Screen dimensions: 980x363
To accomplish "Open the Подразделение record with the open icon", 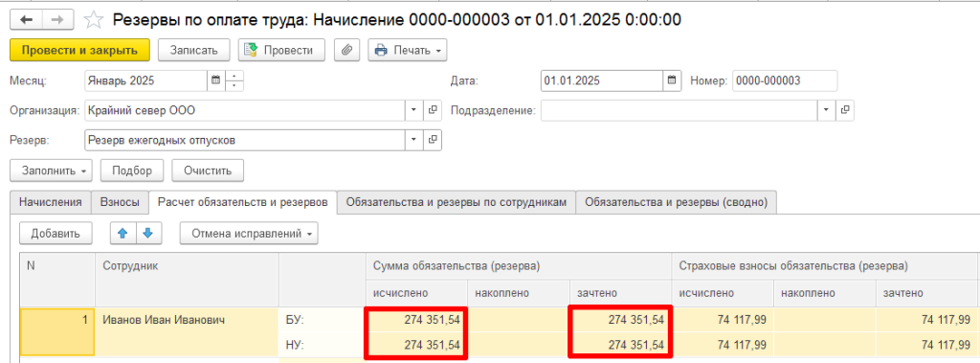I will (x=845, y=111).
